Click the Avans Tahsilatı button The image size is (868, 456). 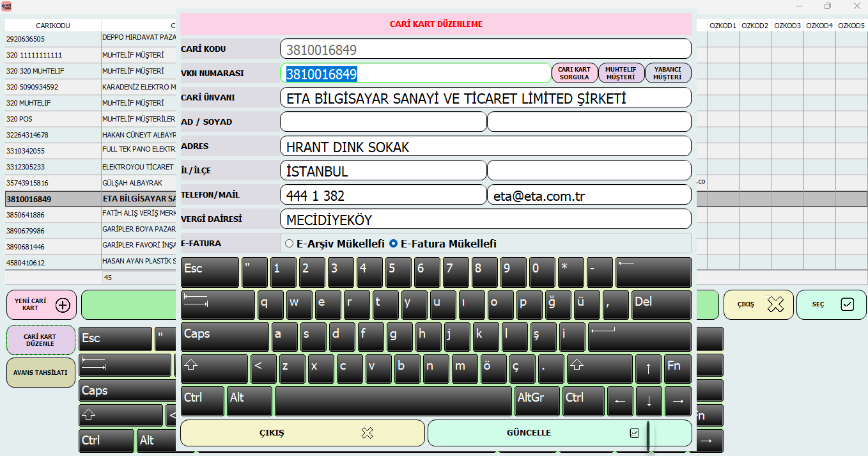[x=41, y=372]
